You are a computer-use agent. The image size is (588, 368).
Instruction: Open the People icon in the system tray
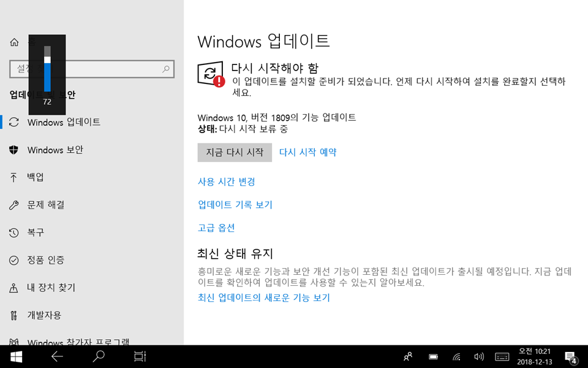pyautogui.click(x=408, y=356)
